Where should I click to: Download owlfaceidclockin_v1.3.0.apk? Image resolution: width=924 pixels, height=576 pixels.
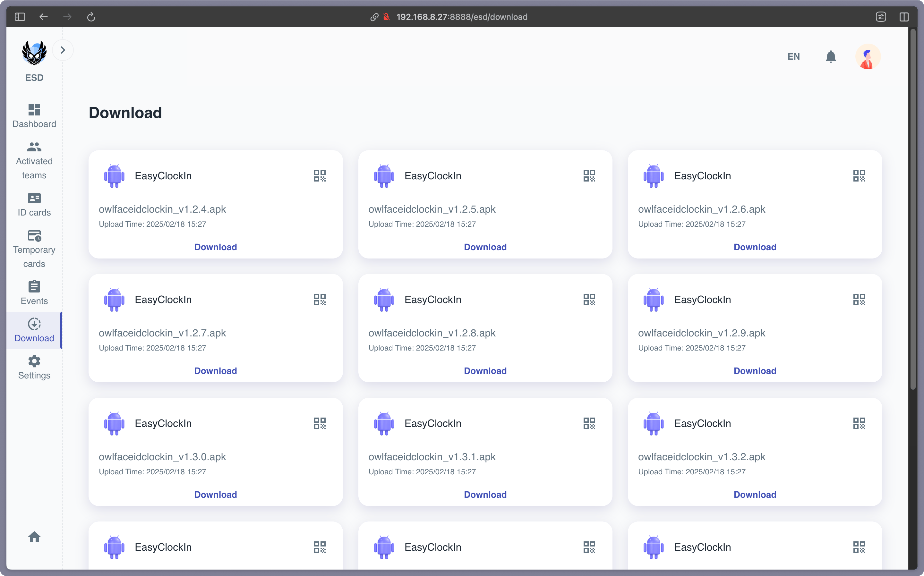[215, 495]
